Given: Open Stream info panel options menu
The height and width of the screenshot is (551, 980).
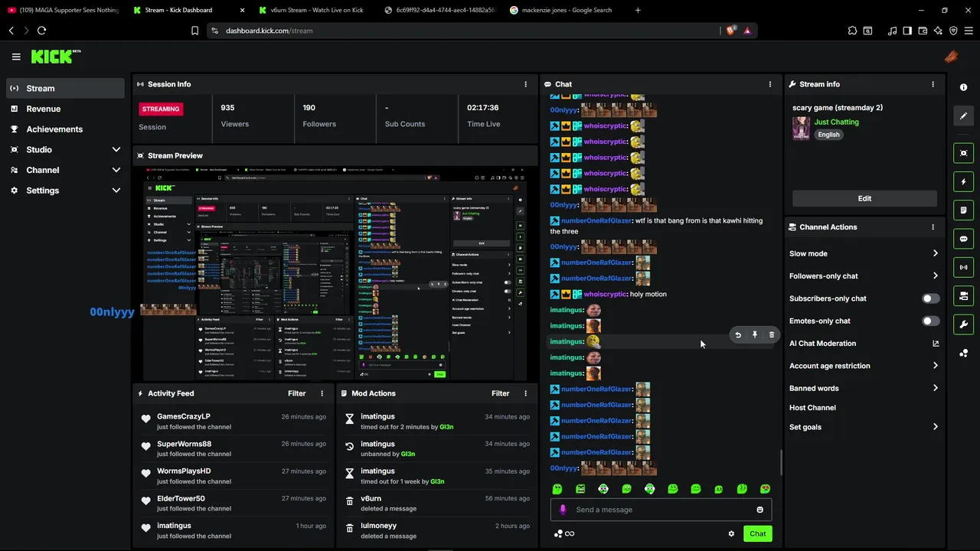Looking at the screenshot, I should click(x=933, y=84).
